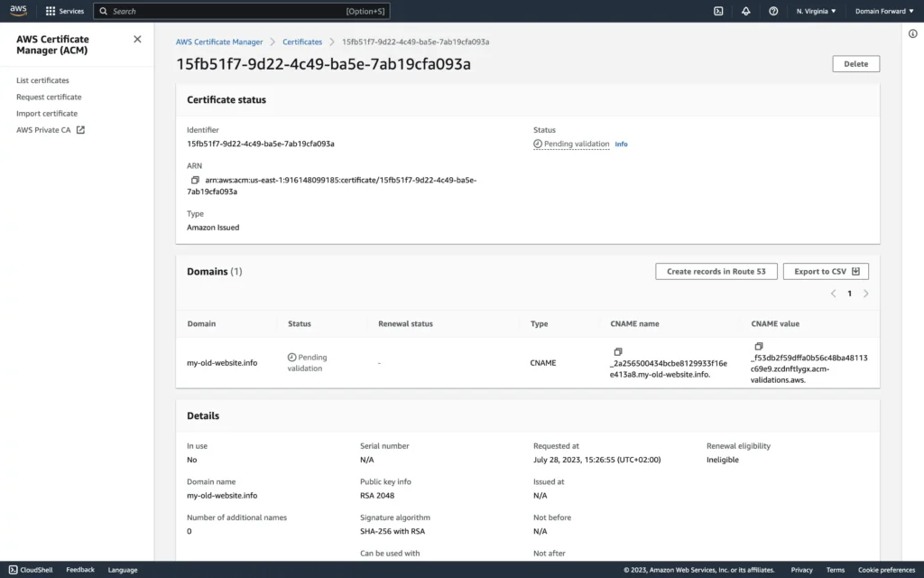Open AWS Private CA external link
Screen dimensions: 924x578
[51, 130]
